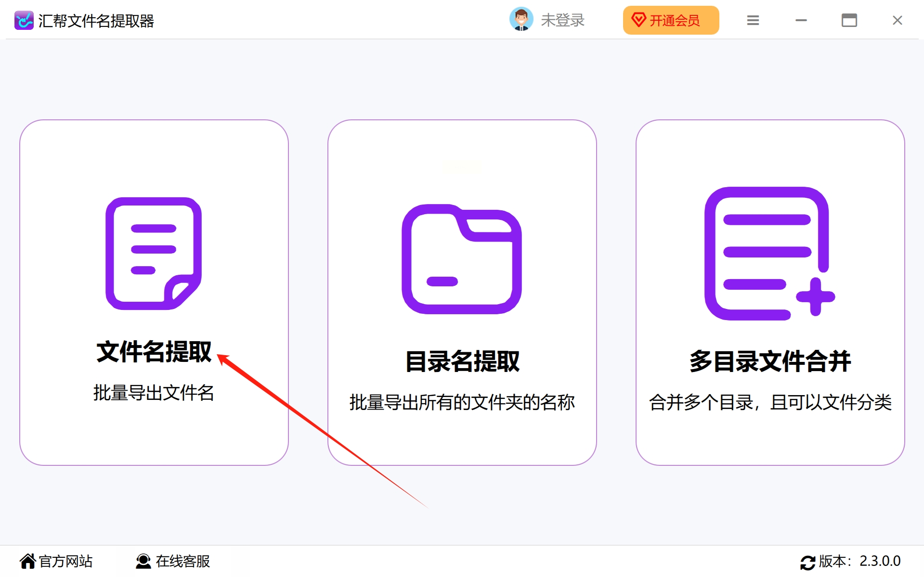Viewport: 924px width, 577px height.
Task: Select the 文件名提取 title
Action: [154, 351]
